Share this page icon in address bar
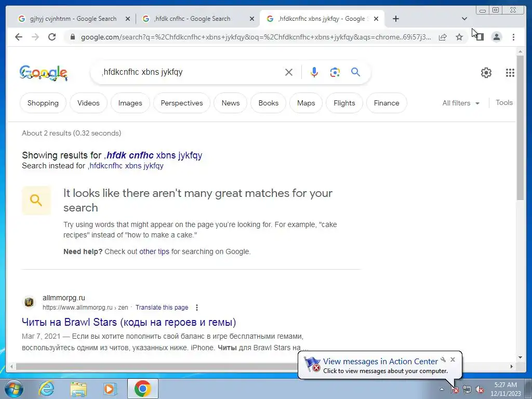 pyautogui.click(x=443, y=37)
